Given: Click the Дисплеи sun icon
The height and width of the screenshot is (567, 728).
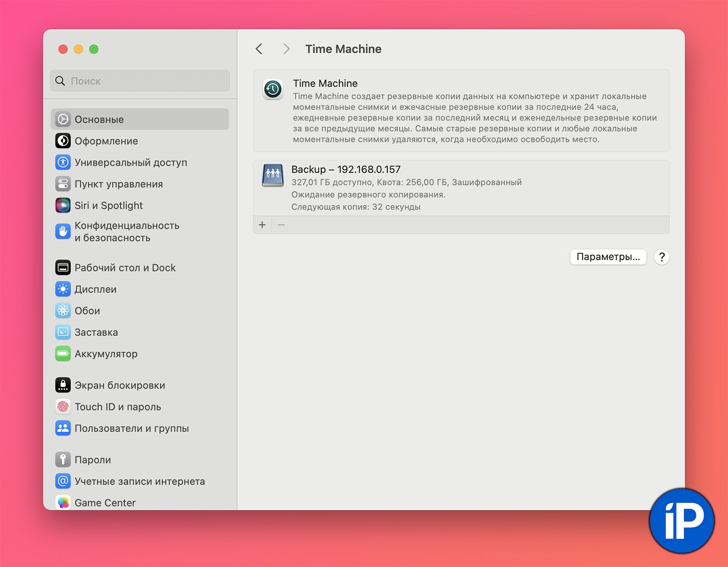Looking at the screenshot, I should 63,289.
